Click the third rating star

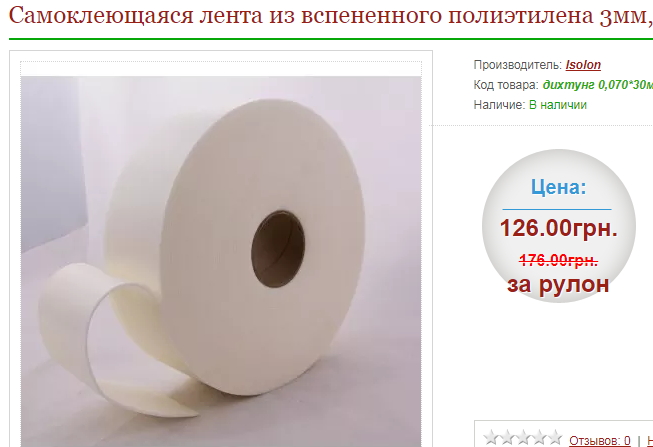coord(523,438)
